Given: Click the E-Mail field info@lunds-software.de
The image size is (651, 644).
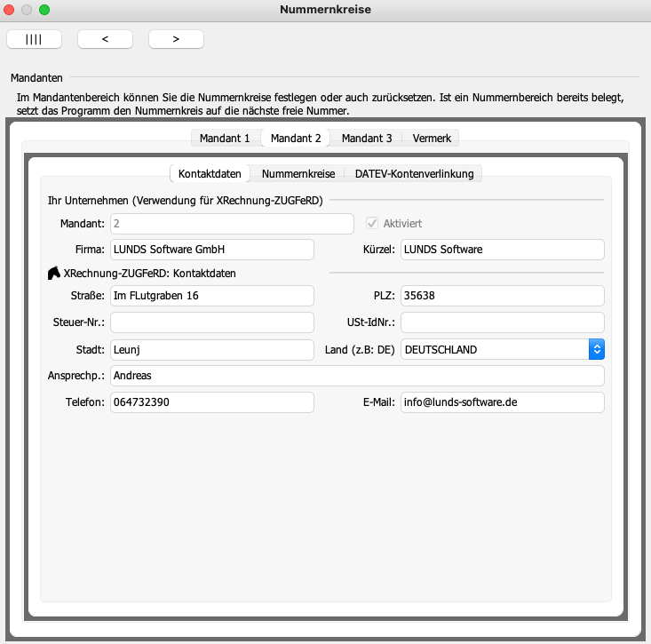Looking at the screenshot, I should 503,402.
